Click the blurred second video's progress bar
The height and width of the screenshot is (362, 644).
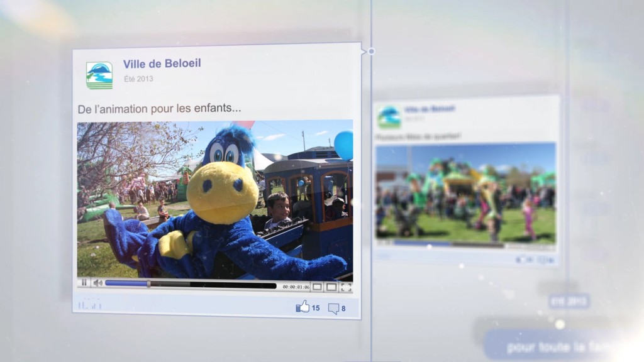tap(449, 244)
